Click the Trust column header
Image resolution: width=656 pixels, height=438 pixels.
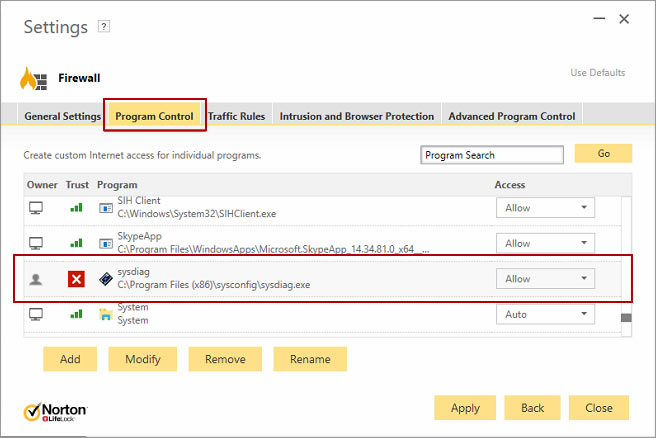click(x=77, y=185)
